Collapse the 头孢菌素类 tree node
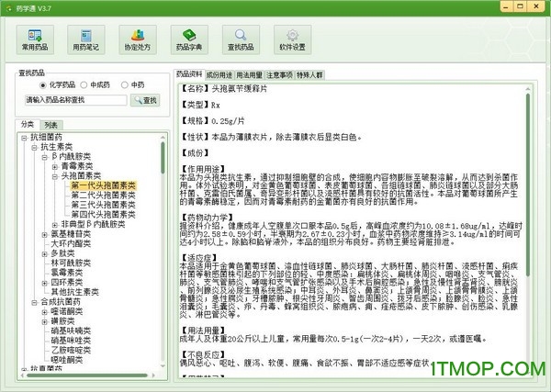Viewport: 551px width, 392px height. pyautogui.click(x=54, y=176)
